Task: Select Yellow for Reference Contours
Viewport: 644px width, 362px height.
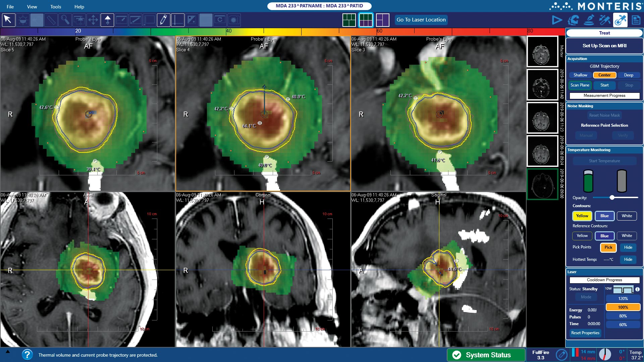Action: 582,236
